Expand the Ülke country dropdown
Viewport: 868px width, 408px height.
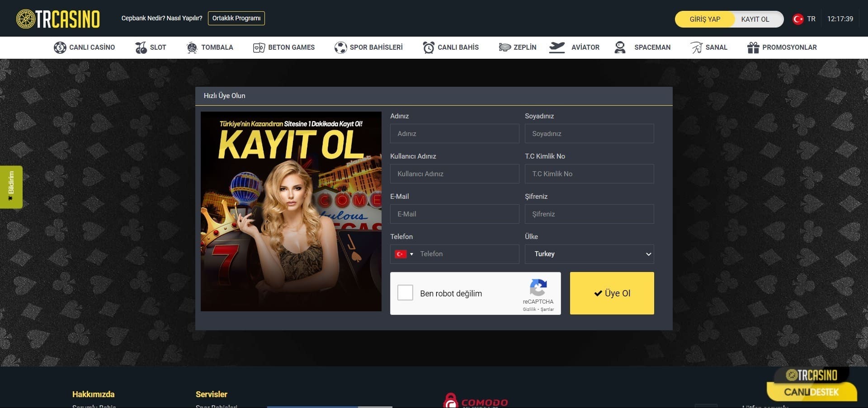(589, 254)
